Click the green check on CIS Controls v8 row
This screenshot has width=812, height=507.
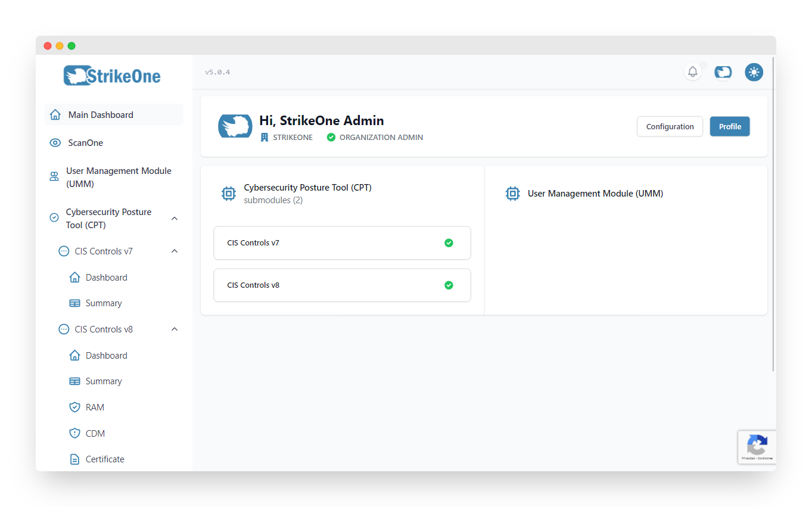449,285
